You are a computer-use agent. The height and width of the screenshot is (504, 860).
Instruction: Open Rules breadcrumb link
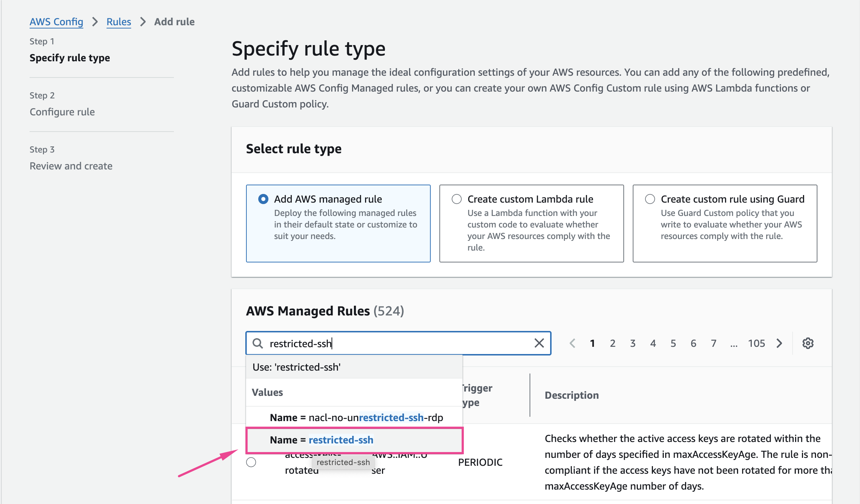(119, 22)
